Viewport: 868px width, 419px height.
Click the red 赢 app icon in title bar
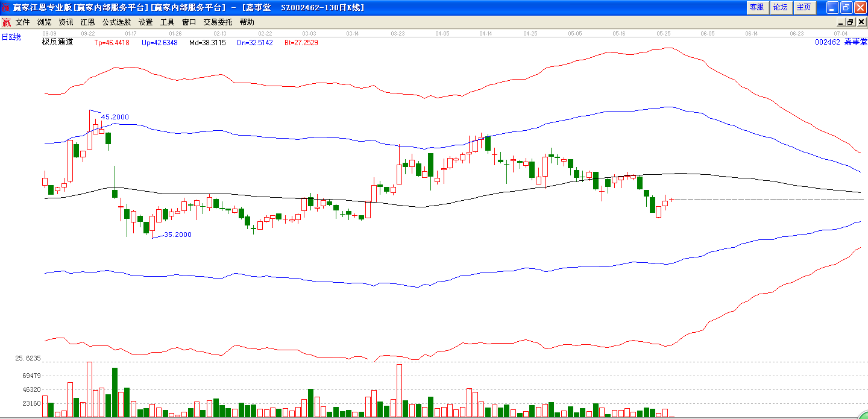[x=6, y=7]
